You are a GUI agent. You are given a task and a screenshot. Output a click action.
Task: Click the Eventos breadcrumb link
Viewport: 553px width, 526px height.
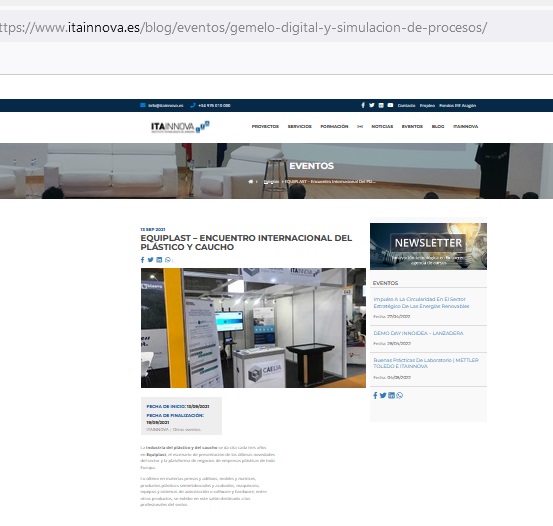click(272, 181)
